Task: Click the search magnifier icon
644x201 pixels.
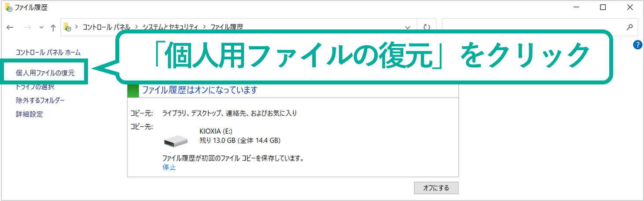Action: click(630, 27)
